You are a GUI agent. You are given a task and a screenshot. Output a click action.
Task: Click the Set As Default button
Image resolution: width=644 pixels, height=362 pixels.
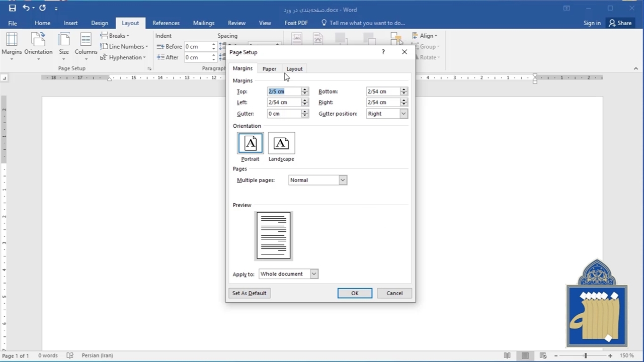click(x=249, y=293)
